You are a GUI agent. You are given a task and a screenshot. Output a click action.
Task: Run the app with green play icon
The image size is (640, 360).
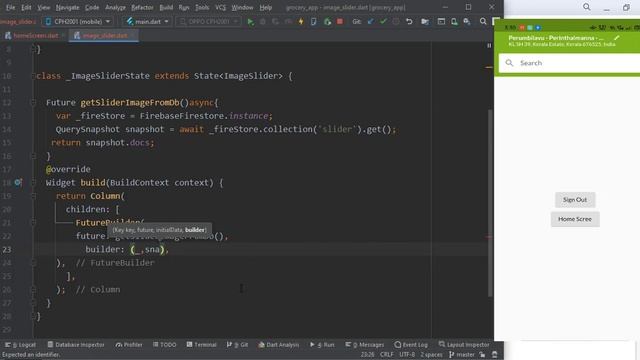pyautogui.click(x=250, y=22)
